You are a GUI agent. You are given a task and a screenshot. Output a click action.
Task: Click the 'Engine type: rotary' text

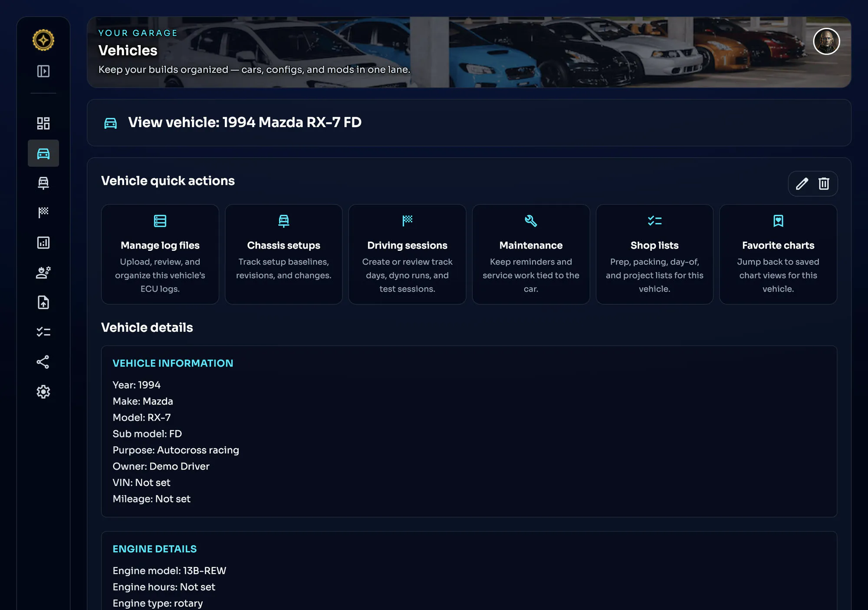(158, 603)
